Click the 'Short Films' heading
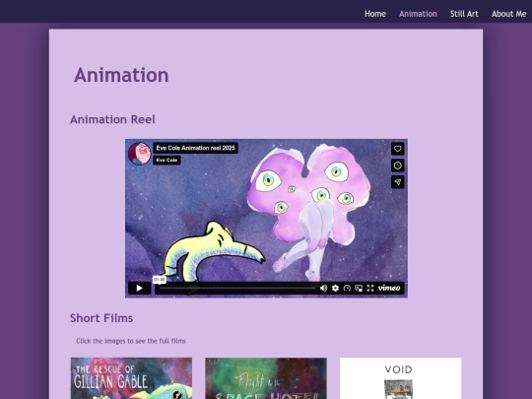 point(101,318)
